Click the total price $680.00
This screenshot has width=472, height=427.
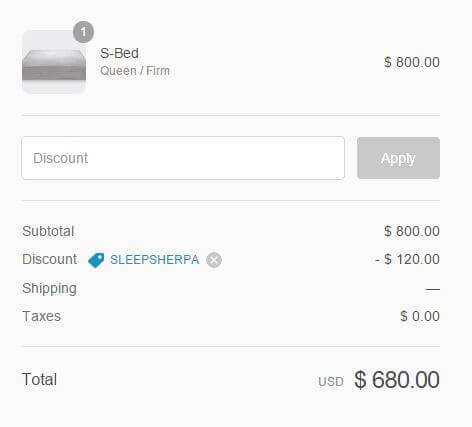pyautogui.click(x=397, y=380)
